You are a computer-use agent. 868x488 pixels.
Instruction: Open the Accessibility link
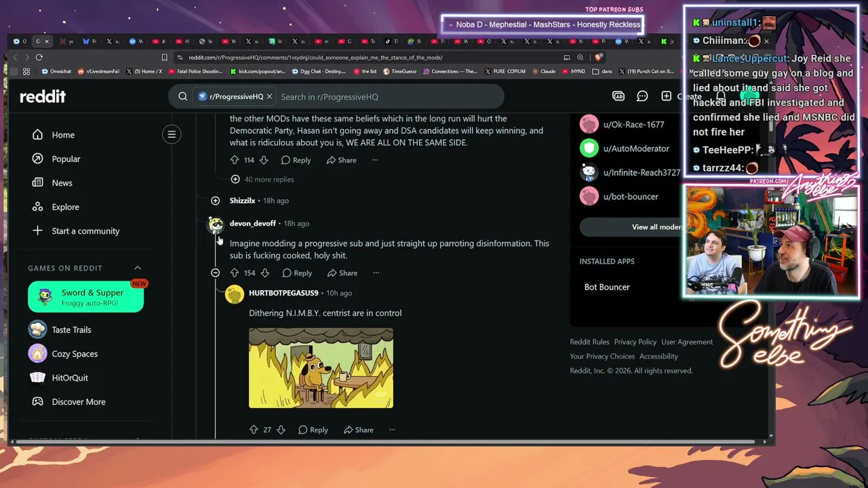click(658, 357)
